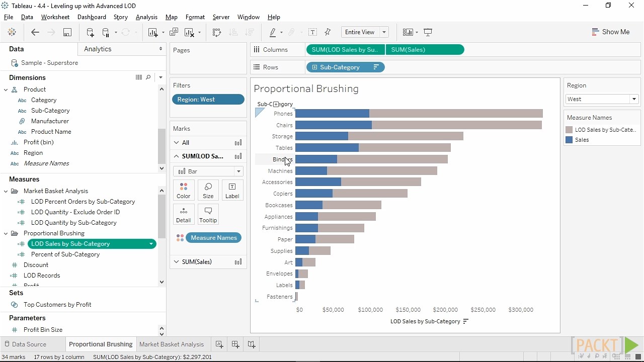Click the Dimensions view-as-list icon
The width and height of the screenshot is (644, 362).
(x=139, y=77)
